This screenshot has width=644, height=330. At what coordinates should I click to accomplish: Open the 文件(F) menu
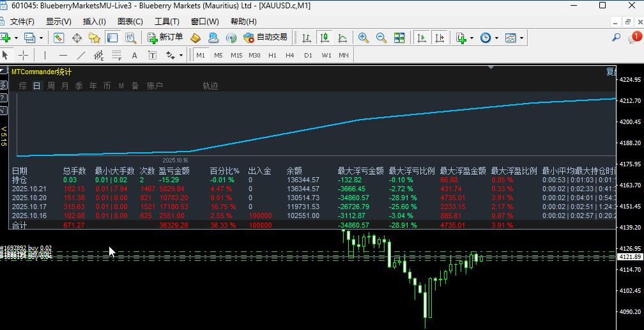(x=22, y=21)
